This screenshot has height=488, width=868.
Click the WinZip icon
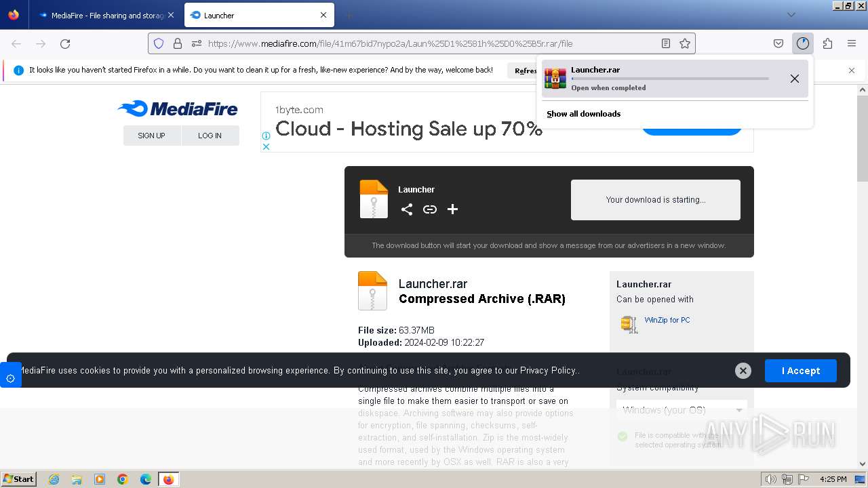(629, 324)
